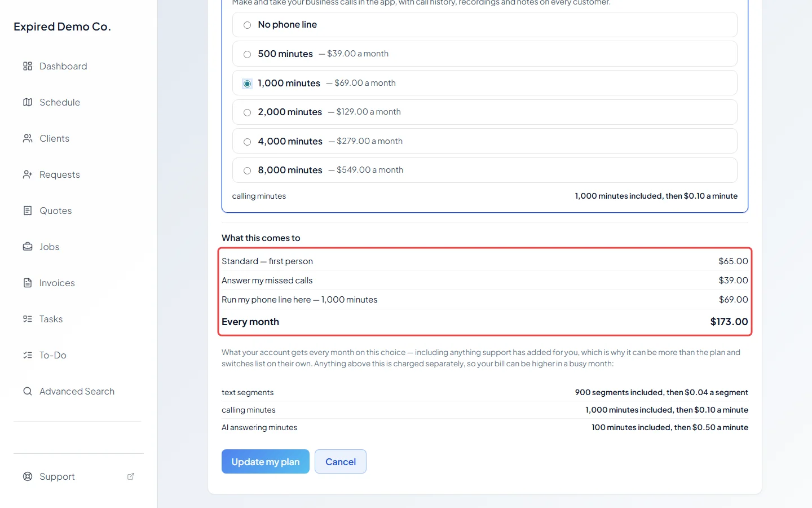The height and width of the screenshot is (508, 812).
Task: Click the $65.00 Standard plan amount
Action: click(x=733, y=261)
